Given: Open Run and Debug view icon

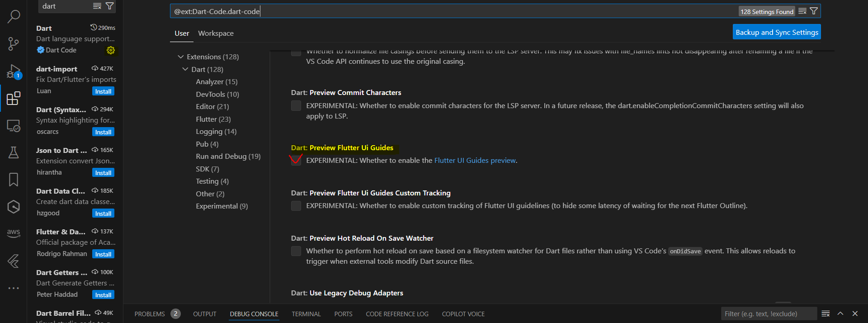Looking at the screenshot, I should [14, 71].
